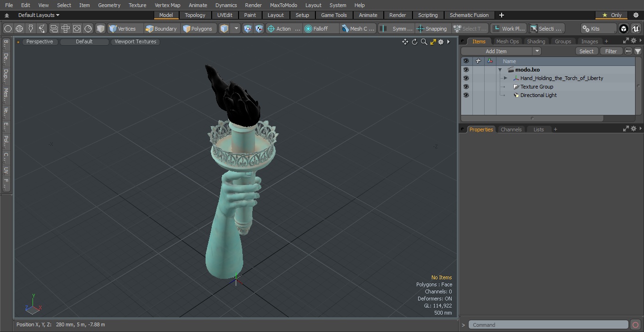Open dropdown arrow beside items mode cube
The height and width of the screenshot is (332, 644).
click(x=236, y=29)
